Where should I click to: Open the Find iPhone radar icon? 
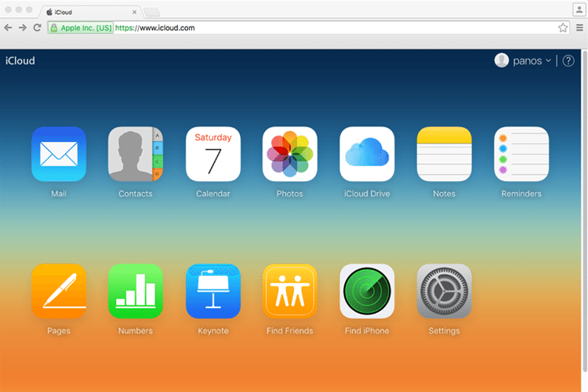click(x=367, y=291)
